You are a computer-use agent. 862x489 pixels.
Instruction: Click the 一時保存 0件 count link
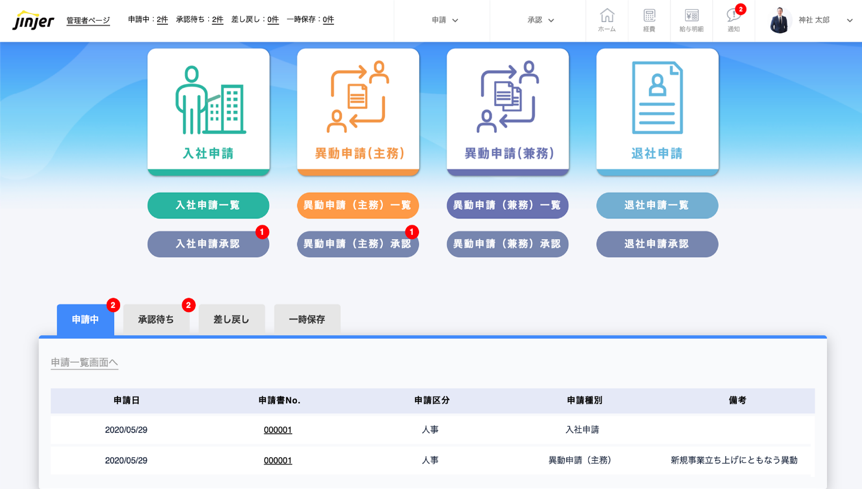click(328, 20)
